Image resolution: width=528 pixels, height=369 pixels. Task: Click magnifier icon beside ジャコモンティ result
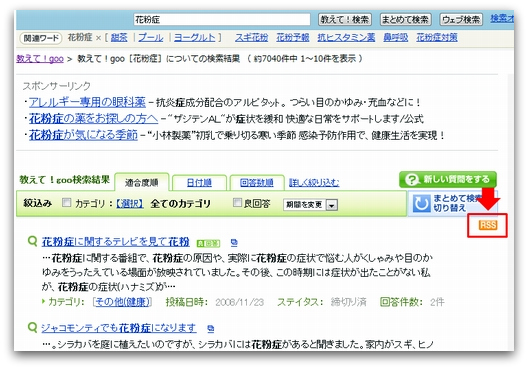pos(32,327)
